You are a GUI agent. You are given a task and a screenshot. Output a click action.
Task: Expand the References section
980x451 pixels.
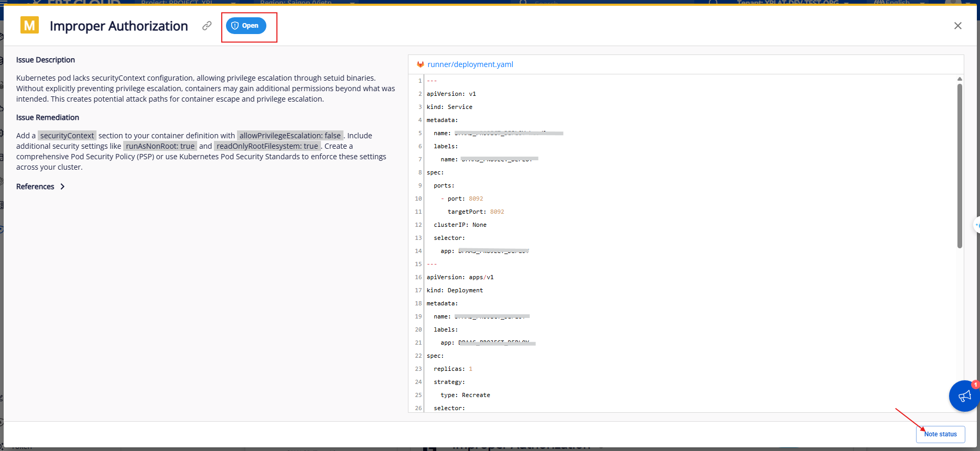coord(40,186)
